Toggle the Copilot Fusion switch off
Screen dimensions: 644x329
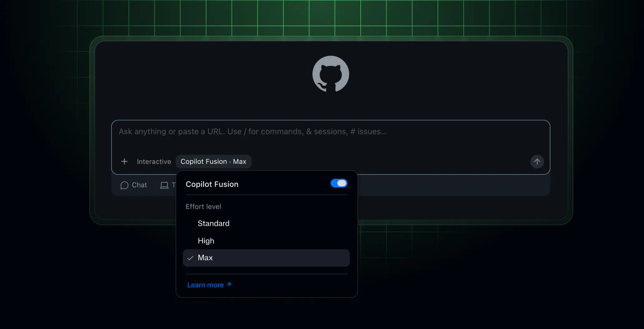pos(339,183)
